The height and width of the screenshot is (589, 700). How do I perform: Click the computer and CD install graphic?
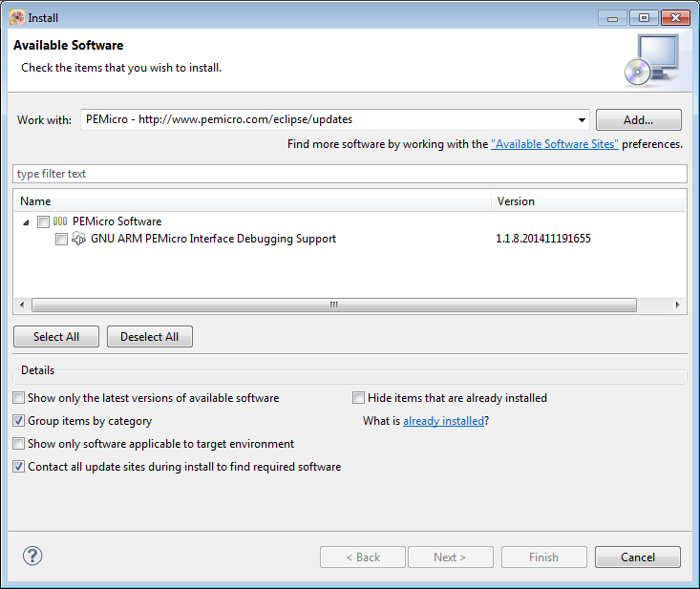click(x=652, y=60)
